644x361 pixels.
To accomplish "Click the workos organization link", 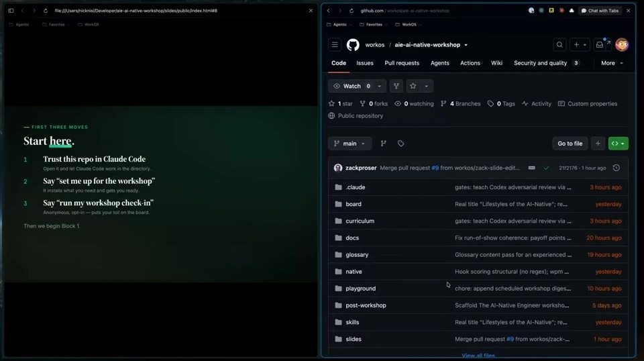I will 374,45.
